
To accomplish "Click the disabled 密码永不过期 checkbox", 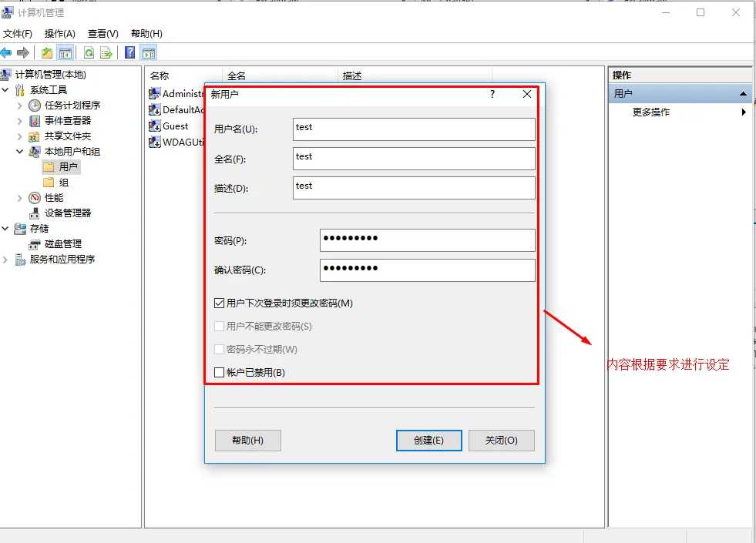I will click(219, 350).
